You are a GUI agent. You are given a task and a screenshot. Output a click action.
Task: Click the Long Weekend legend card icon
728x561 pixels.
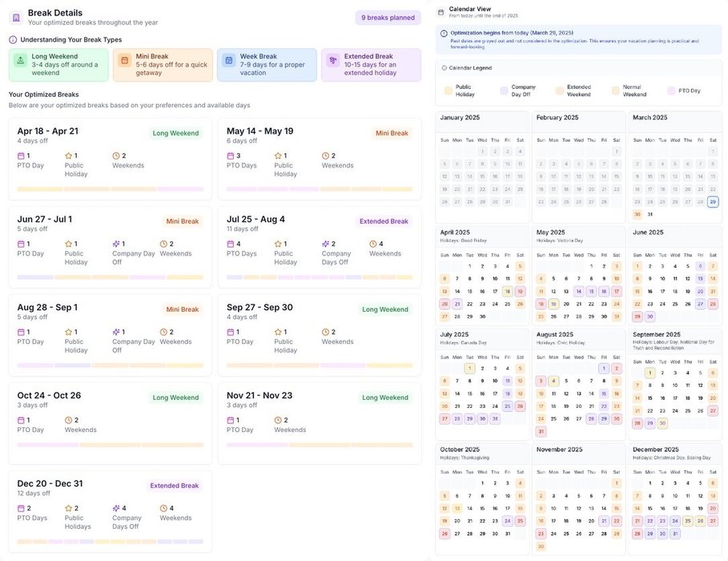[21, 60]
